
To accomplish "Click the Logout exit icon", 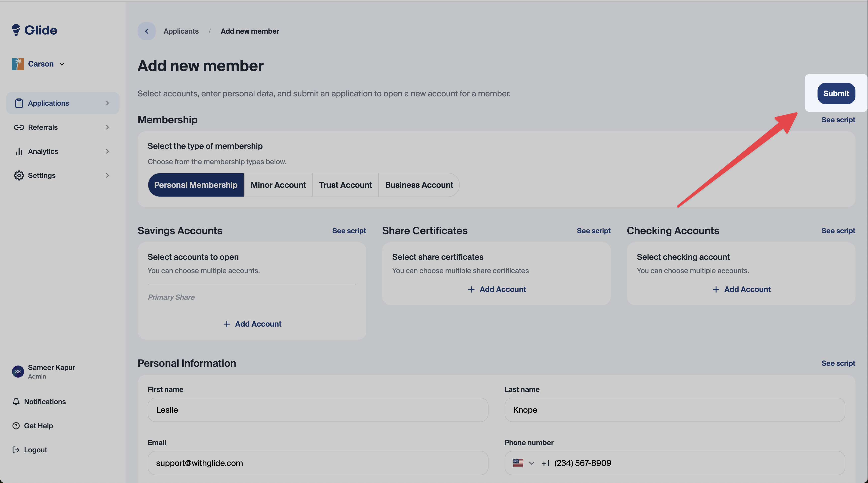I will point(16,450).
